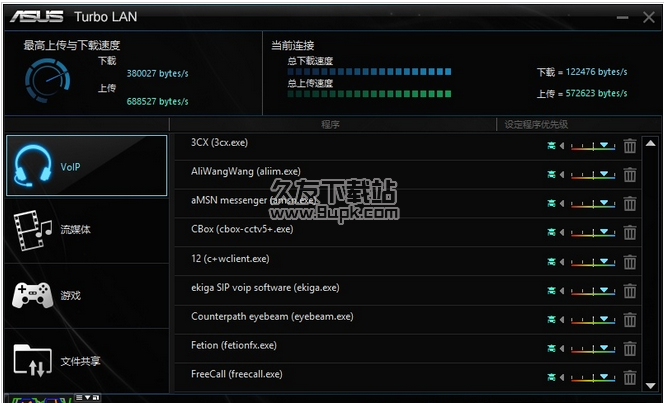This screenshot has width=664, height=403.
Task: Click the trash can for CBox
Action: (630, 232)
